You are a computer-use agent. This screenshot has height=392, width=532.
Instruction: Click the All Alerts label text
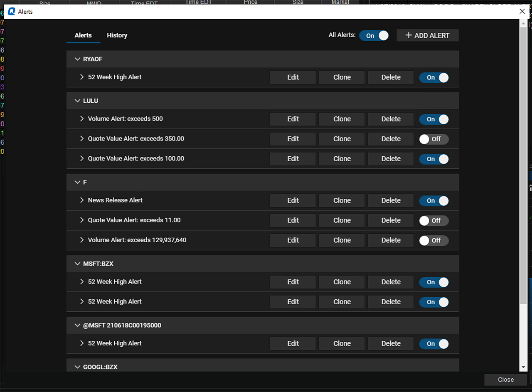[x=342, y=35]
